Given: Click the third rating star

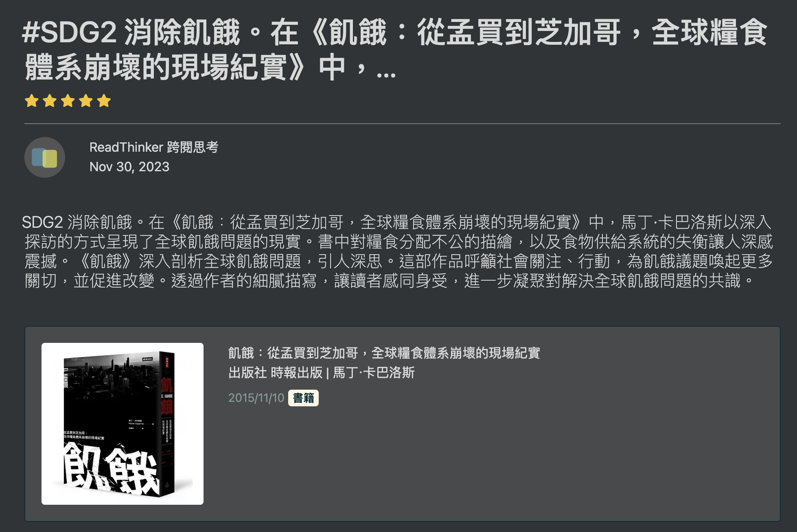Looking at the screenshot, I should click(68, 100).
